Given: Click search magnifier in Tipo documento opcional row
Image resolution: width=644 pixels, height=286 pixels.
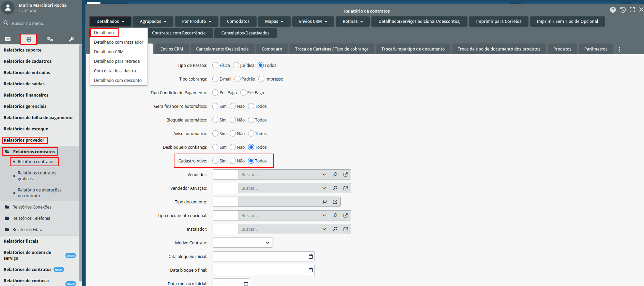Looking at the screenshot, I should coord(335,215).
